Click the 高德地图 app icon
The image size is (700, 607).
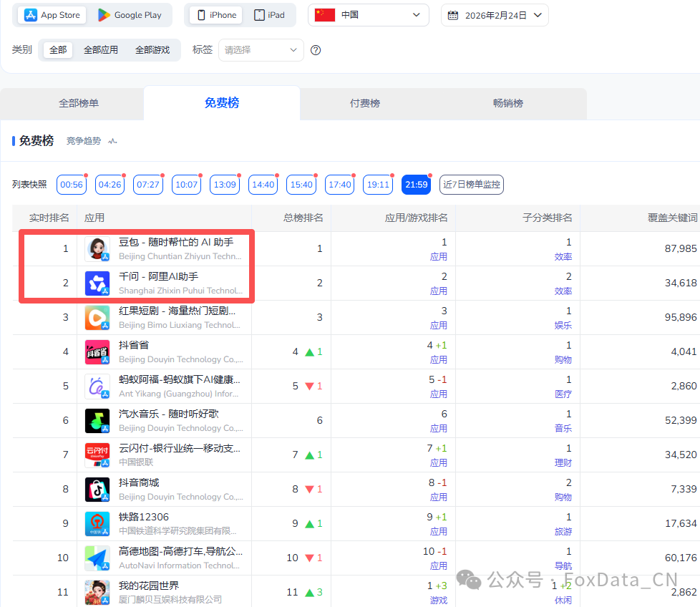(97, 558)
